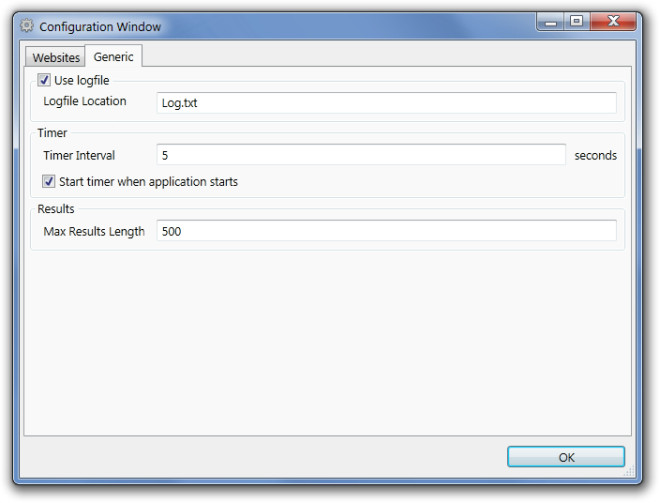660x503 pixels.
Task: Click the Logfile Location label
Action: point(85,101)
